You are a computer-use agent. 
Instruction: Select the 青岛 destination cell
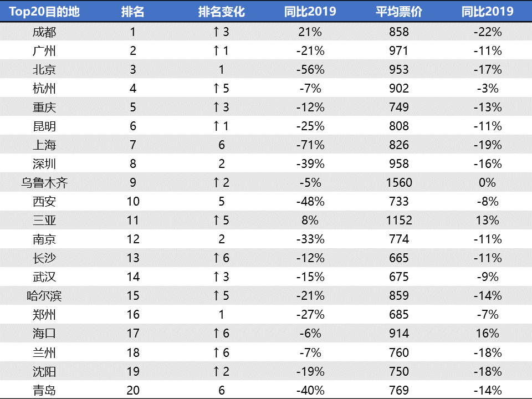point(44,390)
